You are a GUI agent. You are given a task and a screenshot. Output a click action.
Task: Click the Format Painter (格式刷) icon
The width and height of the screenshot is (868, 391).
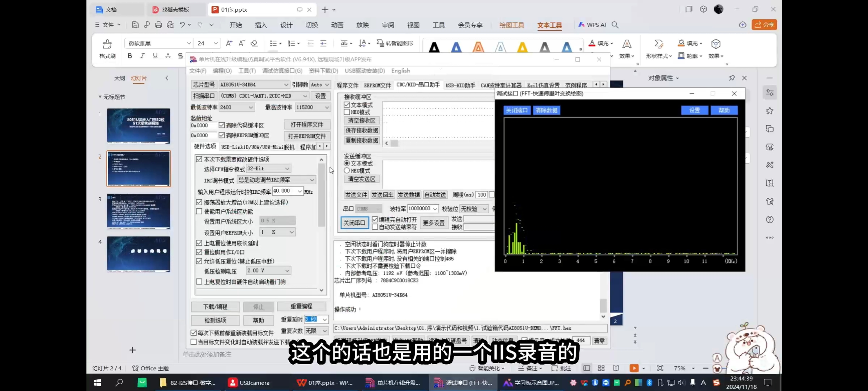click(x=107, y=45)
